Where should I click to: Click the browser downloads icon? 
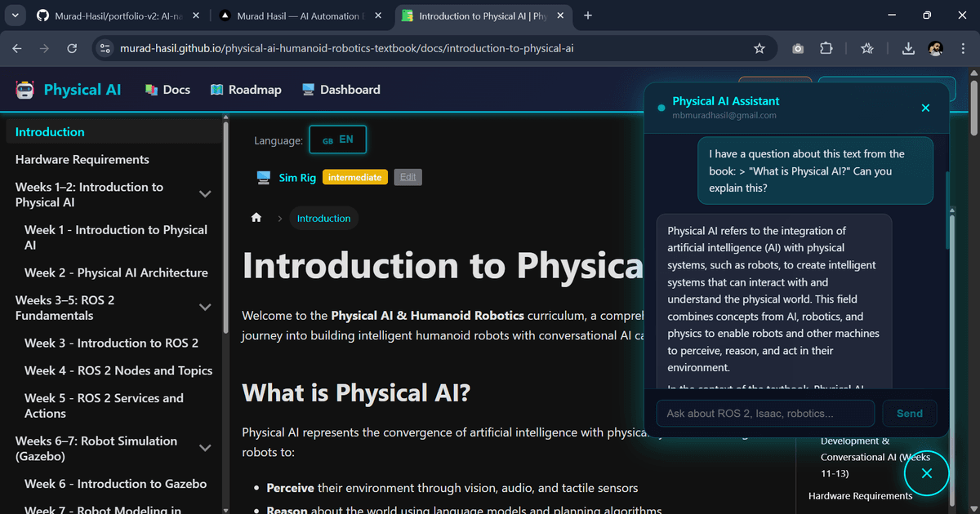(908, 49)
